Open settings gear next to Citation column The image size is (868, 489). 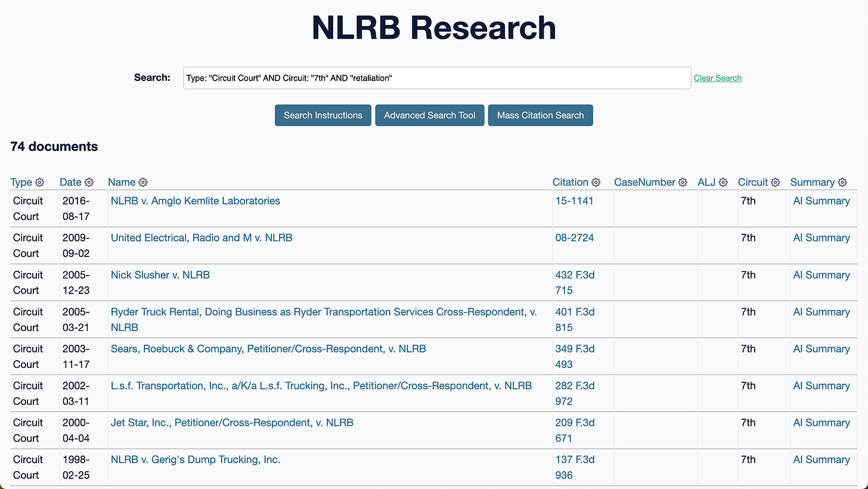(596, 182)
